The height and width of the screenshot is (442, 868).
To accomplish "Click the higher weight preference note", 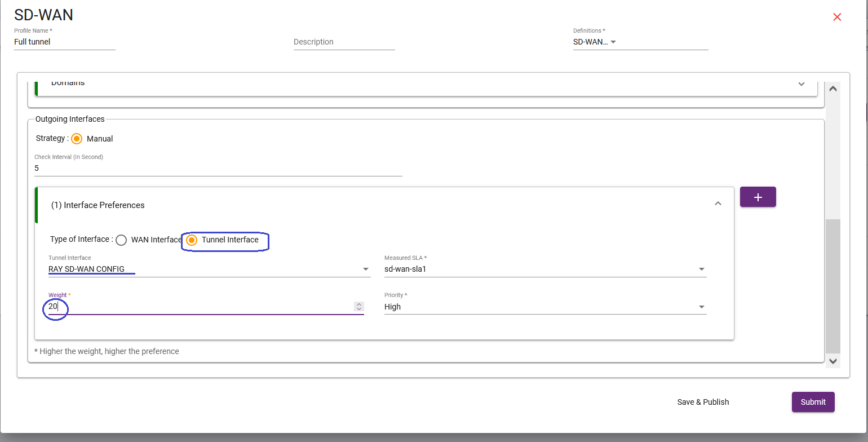I will tap(107, 351).
